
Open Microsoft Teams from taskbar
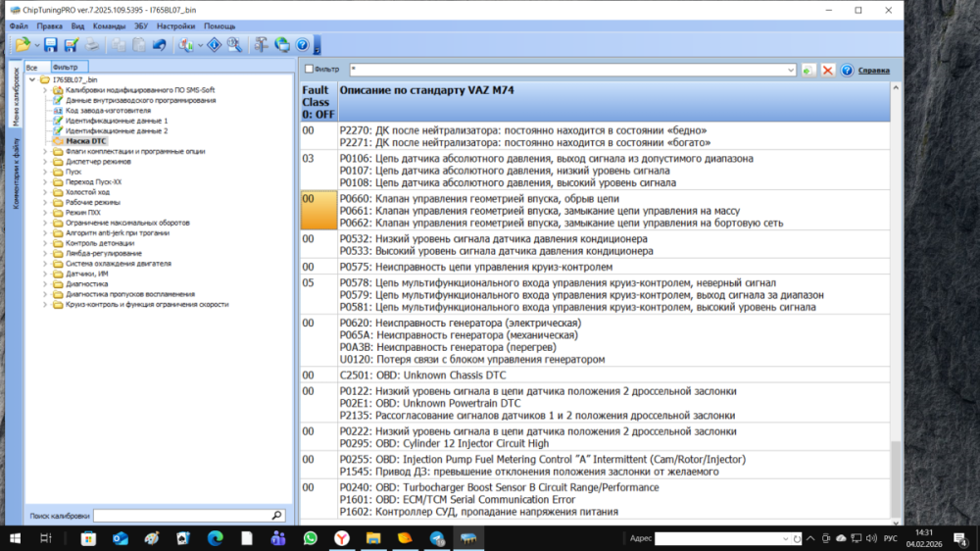tap(278, 538)
